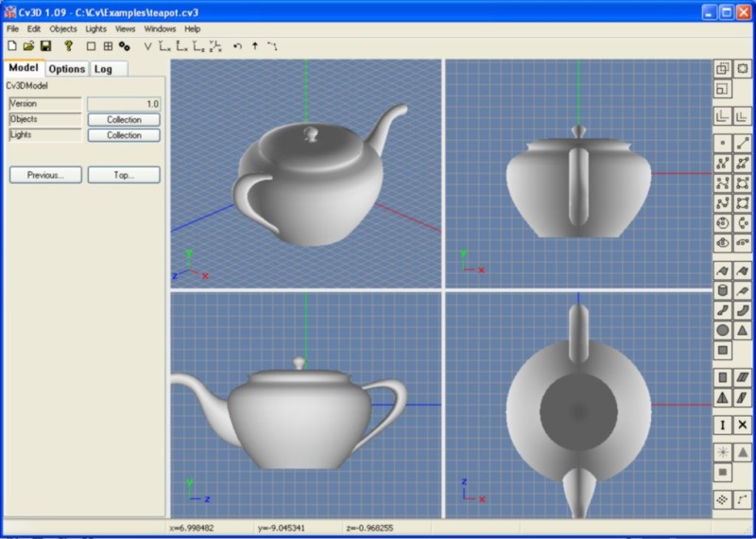This screenshot has height=539, width=756.
Task: Open a file using the folder icon
Action: 28,46
